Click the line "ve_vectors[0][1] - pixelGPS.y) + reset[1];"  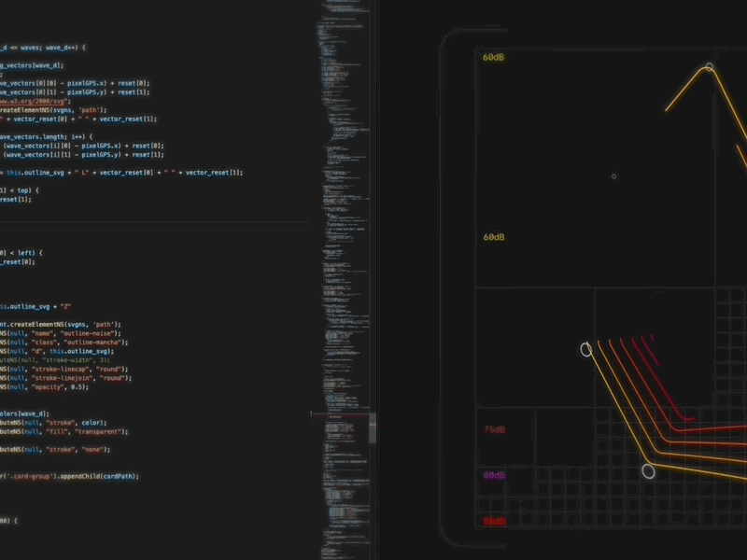[75, 91]
